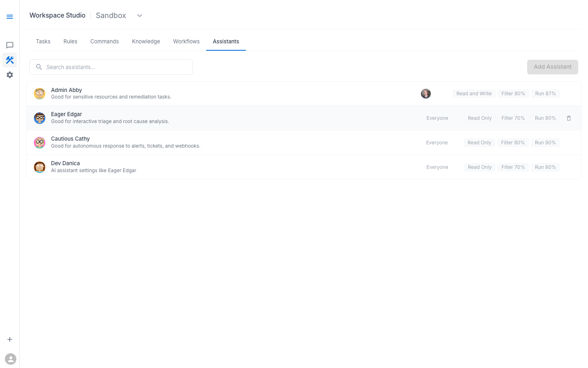The width and height of the screenshot is (588, 368).
Task: Click Admin Abby's avatar icon
Action: [40, 94]
